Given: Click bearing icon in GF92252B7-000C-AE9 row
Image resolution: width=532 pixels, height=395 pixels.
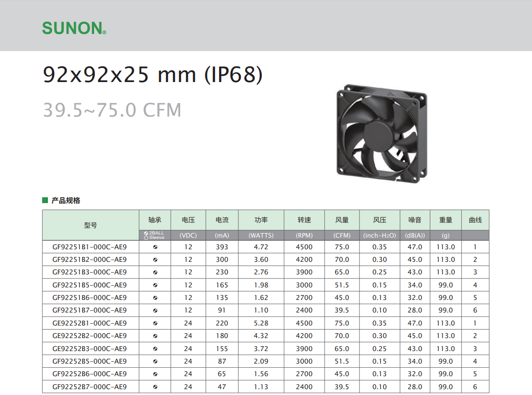Looking at the screenshot, I should tap(155, 387).
